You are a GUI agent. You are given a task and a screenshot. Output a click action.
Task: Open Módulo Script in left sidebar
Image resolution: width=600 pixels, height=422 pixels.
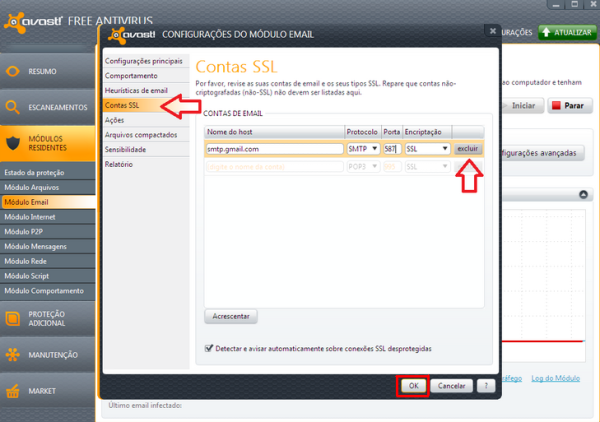47,276
